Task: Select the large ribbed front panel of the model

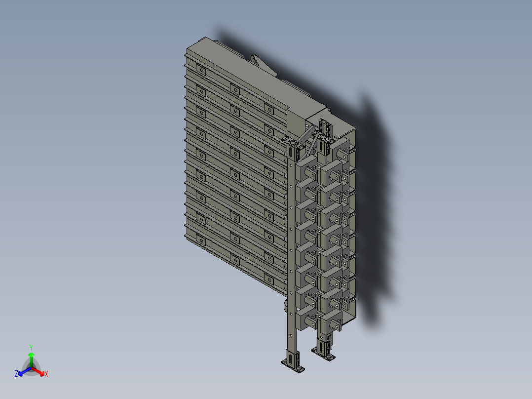Action: (236, 173)
